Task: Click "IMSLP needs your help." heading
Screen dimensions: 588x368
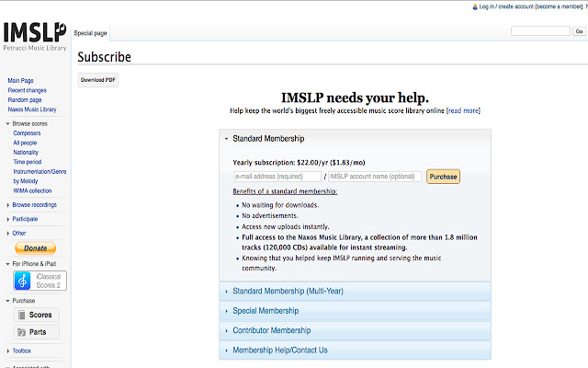Action: [355, 98]
